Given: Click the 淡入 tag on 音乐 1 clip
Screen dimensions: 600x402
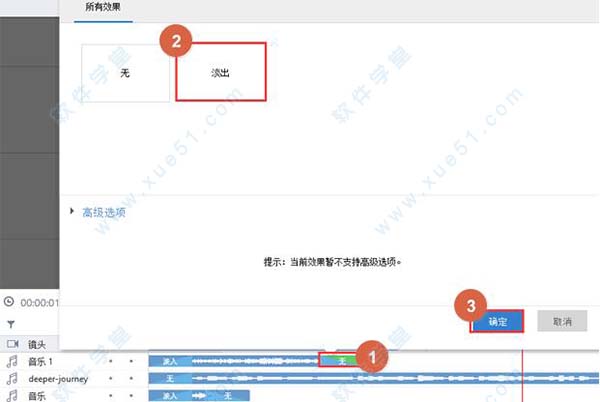Looking at the screenshot, I should click(169, 360).
